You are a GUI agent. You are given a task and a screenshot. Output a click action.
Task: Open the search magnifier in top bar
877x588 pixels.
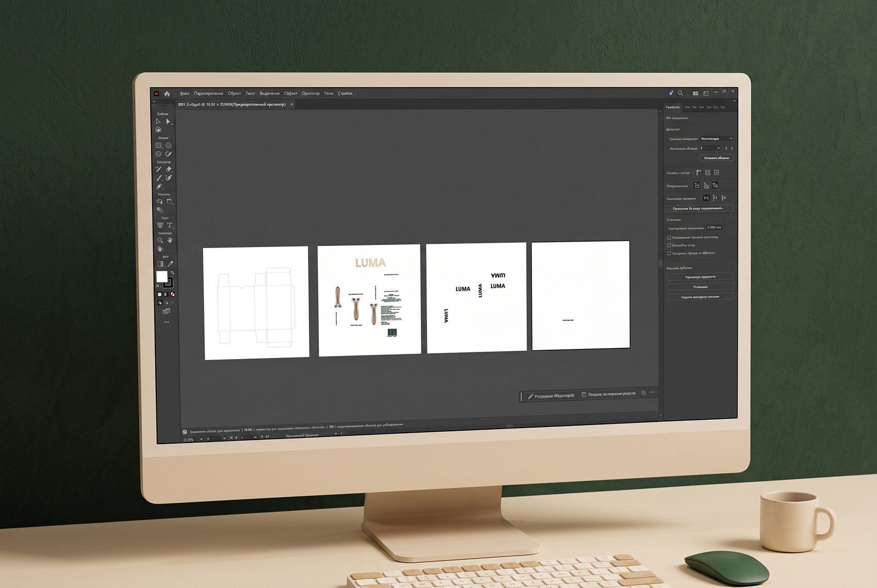680,93
